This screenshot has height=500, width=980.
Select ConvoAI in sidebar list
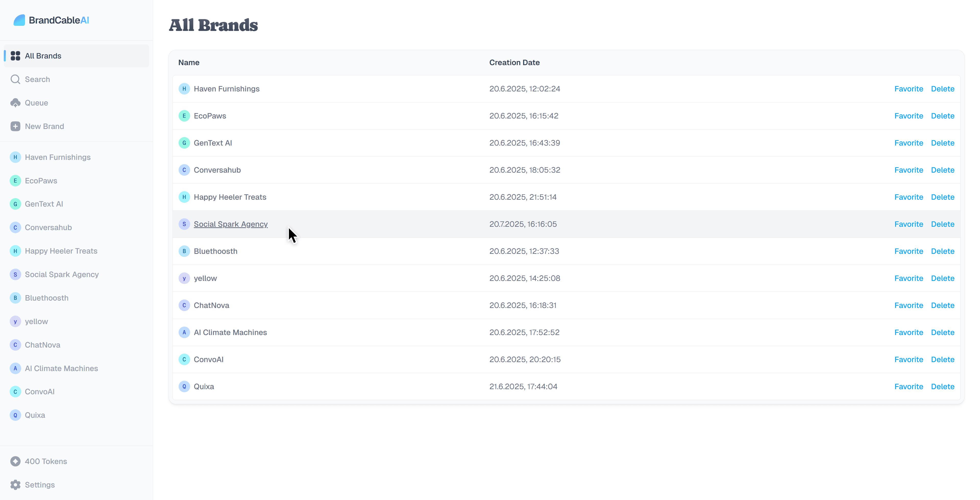pos(77,392)
